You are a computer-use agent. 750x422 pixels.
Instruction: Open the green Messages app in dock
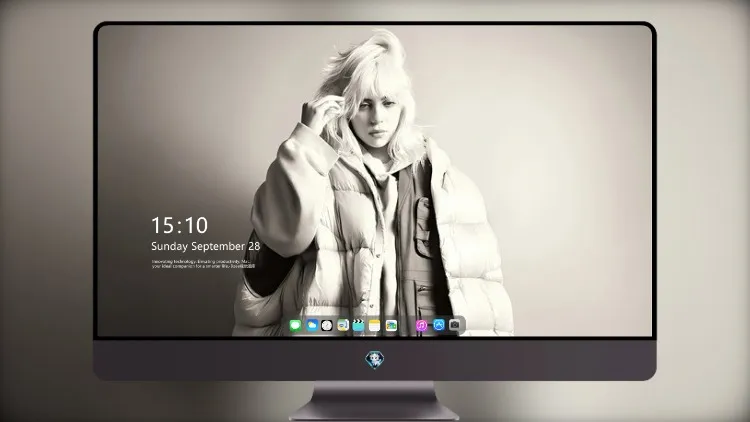296,325
